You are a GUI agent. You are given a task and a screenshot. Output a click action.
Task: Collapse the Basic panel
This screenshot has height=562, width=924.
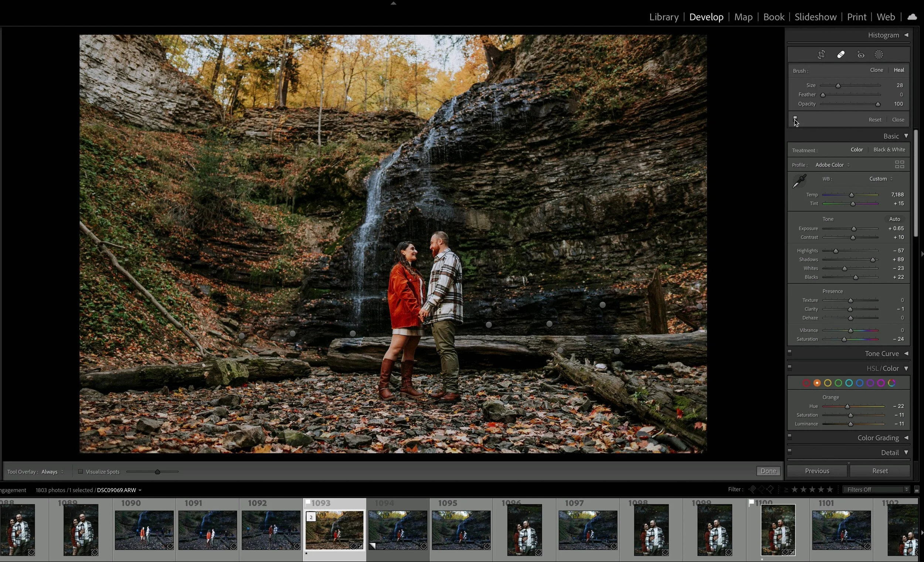pyautogui.click(x=906, y=136)
